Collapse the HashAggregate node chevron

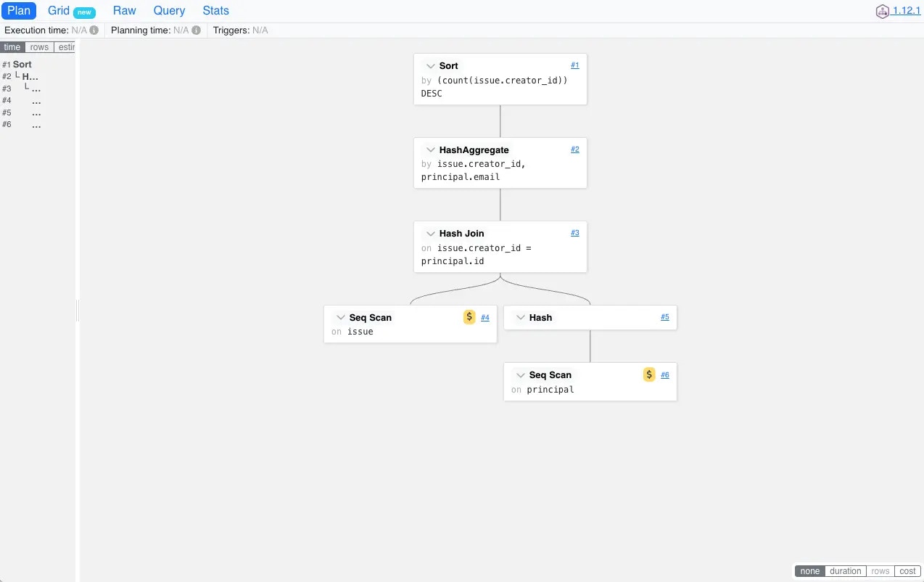431,150
